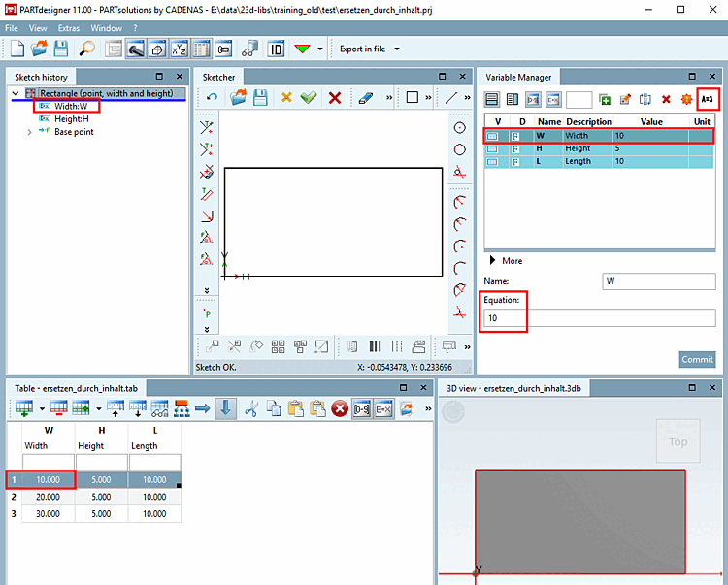
Task: Close the Sketch history panel
Action: (x=180, y=77)
